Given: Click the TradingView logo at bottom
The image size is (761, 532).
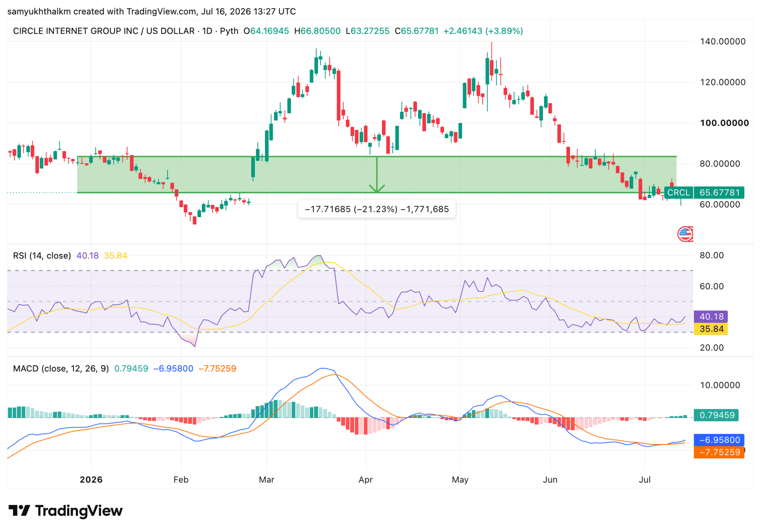Looking at the screenshot, I should [65, 511].
